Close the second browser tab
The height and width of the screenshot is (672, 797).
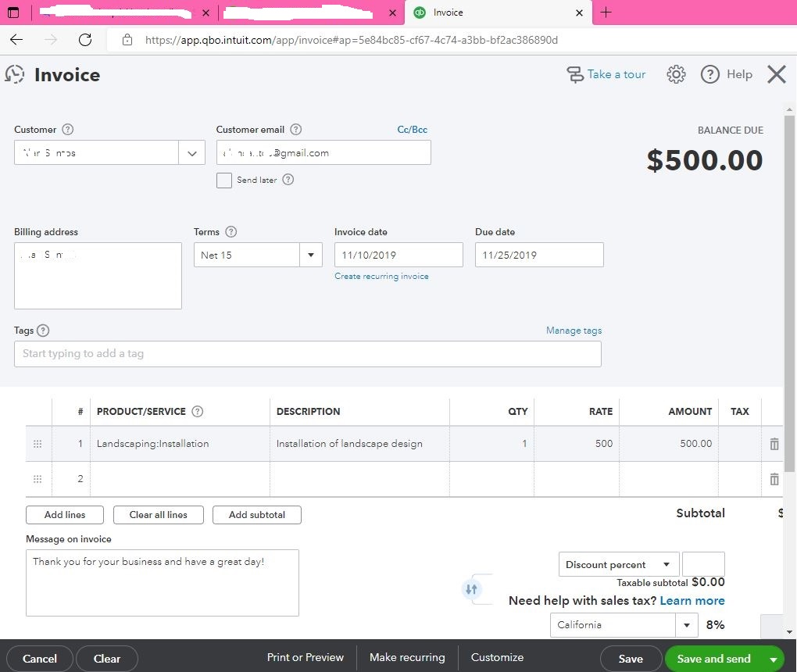point(392,13)
